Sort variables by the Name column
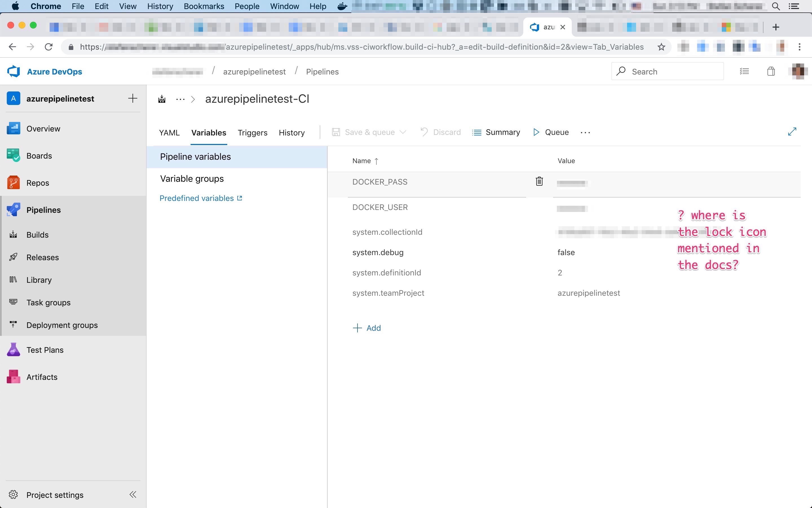 point(365,161)
